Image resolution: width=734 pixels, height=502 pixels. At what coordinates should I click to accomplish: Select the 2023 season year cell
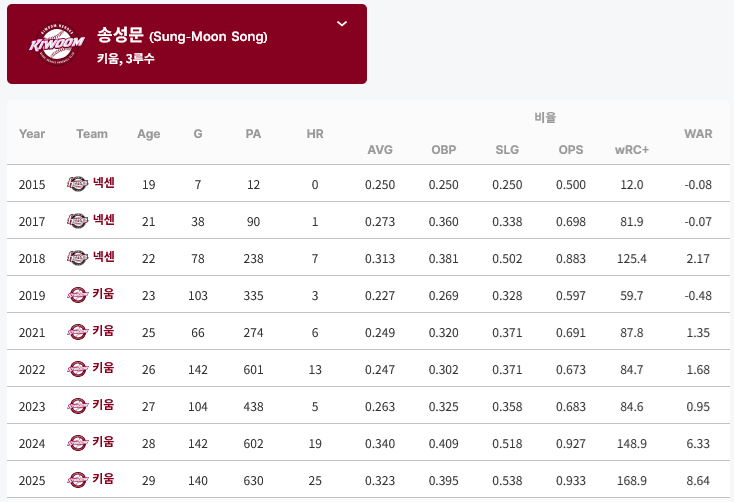32,406
